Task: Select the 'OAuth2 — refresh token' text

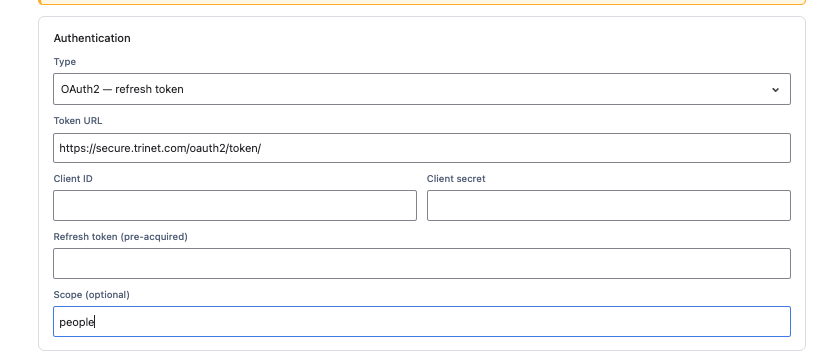Action: 122,89
